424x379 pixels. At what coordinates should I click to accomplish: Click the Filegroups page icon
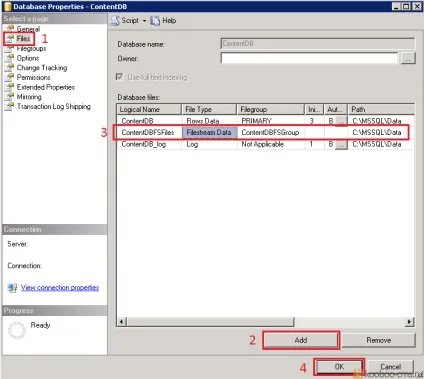point(10,49)
